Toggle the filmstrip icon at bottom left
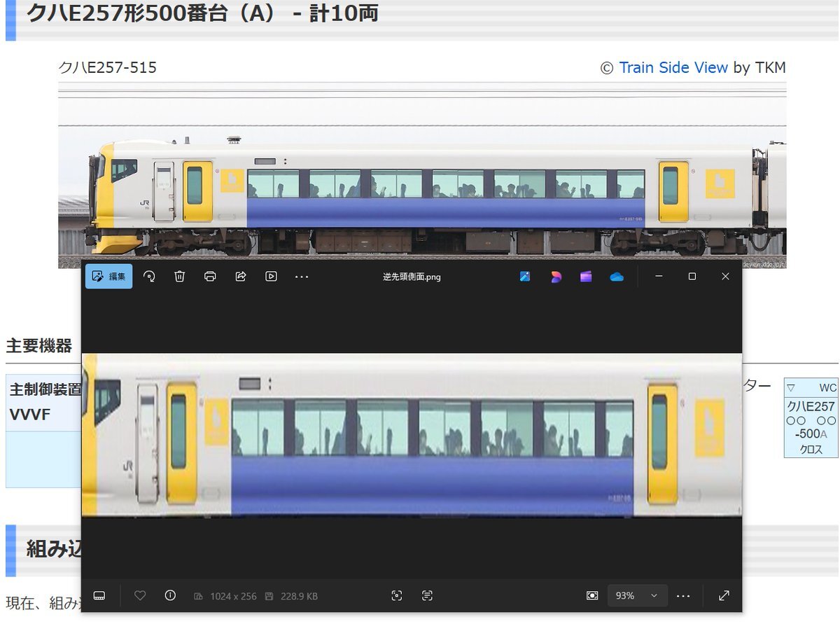Image resolution: width=840 pixels, height=624 pixels. coord(99,595)
